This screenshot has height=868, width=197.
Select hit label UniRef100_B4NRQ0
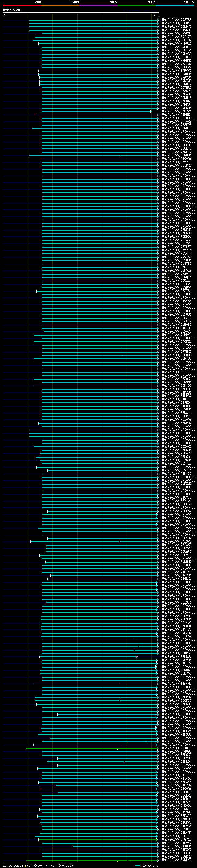(x=176, y=761)
